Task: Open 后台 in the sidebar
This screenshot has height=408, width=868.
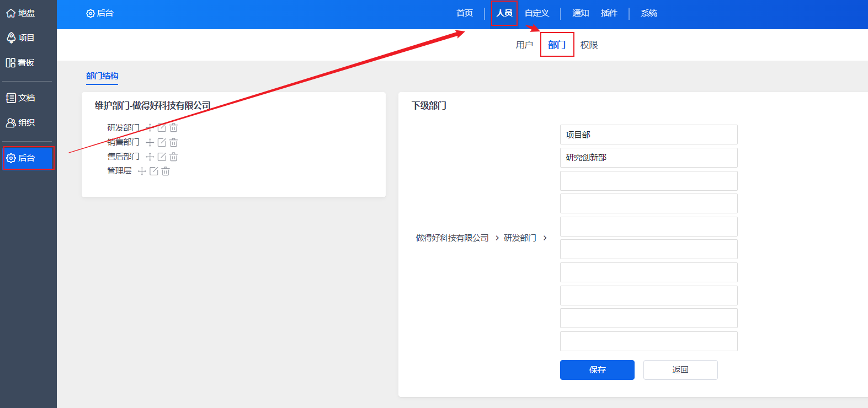Action: click(x=28, y=158)
